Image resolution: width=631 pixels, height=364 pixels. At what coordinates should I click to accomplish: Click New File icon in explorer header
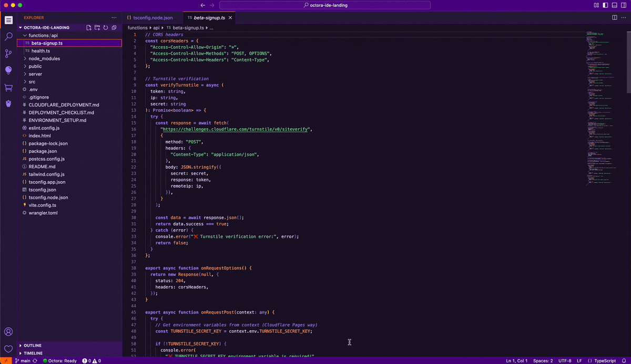pyautogui.click(x=89, y=27)
